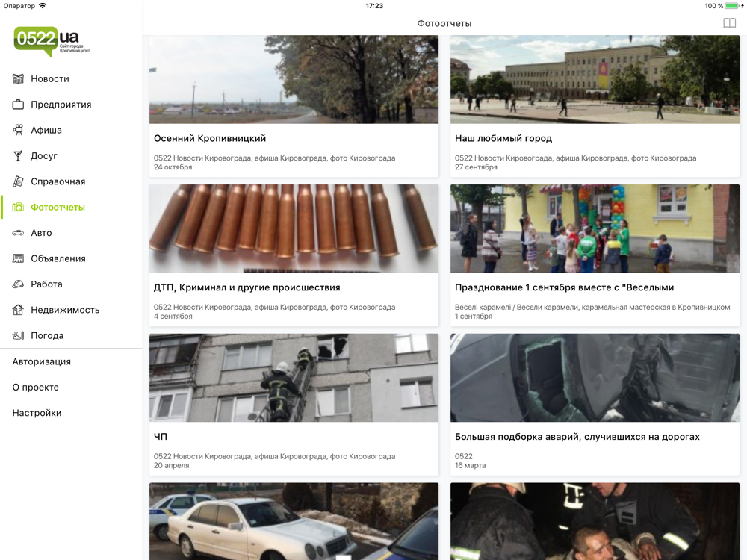747x560 pixels.
Task: Navigate to Справочная
Action: tap(58, 182)
